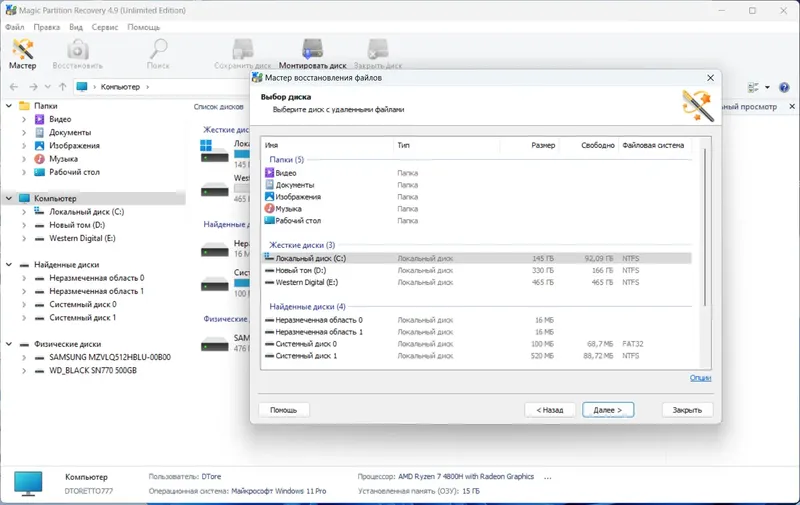Select Новый том (D:) in wizard
Image resolution: width=800 pixels, height=505 pixels.
[478, 270]
